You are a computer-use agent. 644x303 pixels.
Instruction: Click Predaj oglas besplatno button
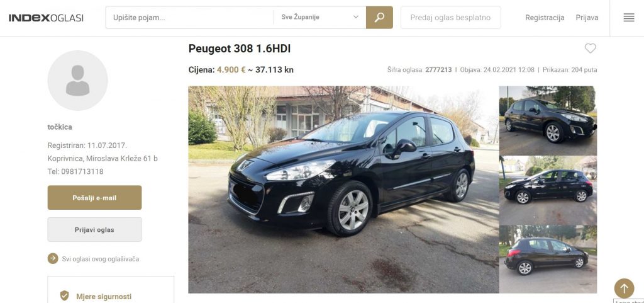(x=450, y=17)
